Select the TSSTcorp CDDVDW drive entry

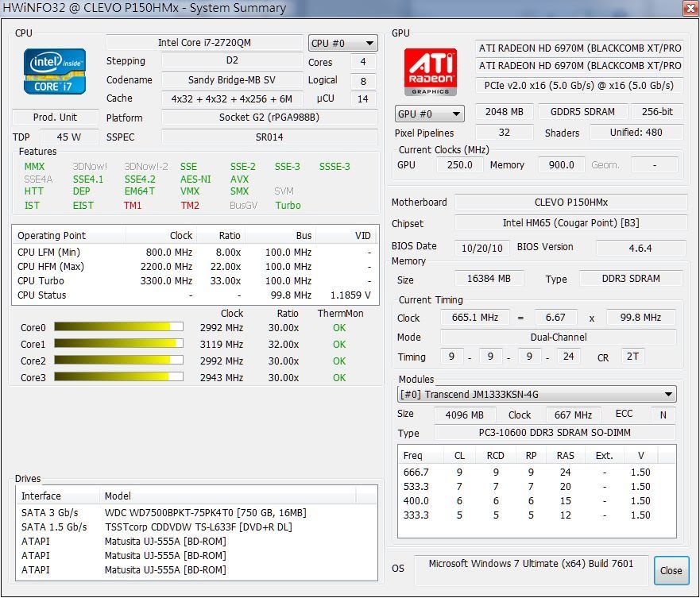pyautogui.click(x=198, y=527)
